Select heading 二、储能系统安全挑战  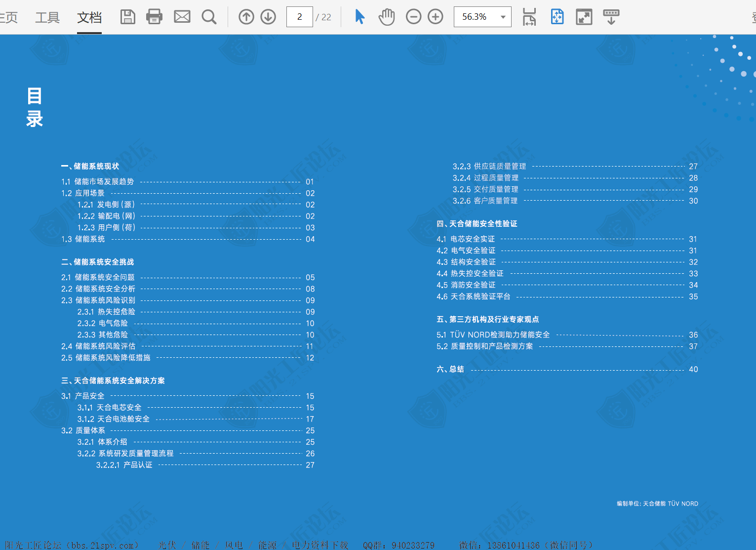pos(98,262)
